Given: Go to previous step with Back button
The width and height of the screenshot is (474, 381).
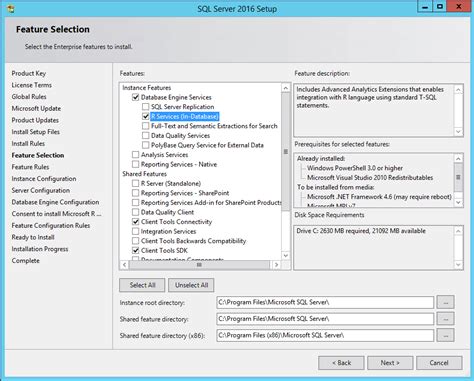Looking at the screenshot, I should pyautogui.click(x=341, y=363).
